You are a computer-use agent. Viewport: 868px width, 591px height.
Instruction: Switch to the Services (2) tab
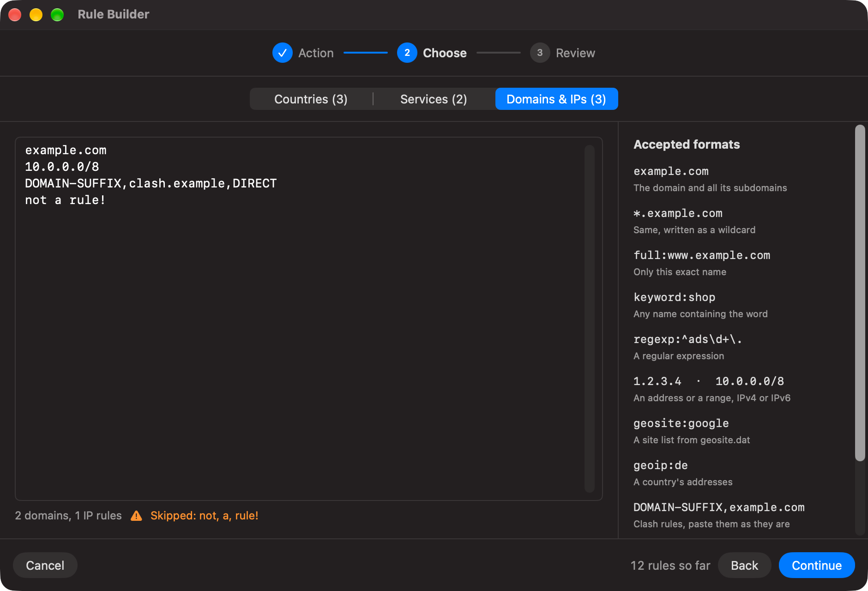(434, 99)
